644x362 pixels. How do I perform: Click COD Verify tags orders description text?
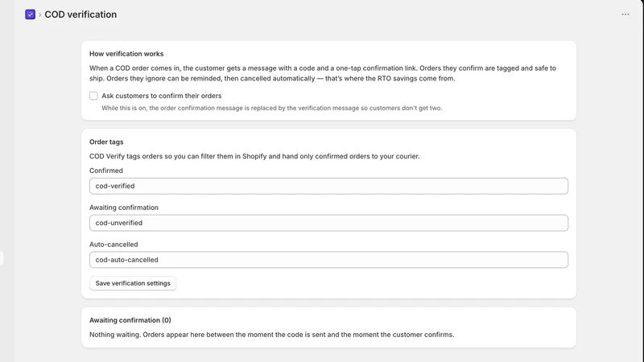[254, 156]
